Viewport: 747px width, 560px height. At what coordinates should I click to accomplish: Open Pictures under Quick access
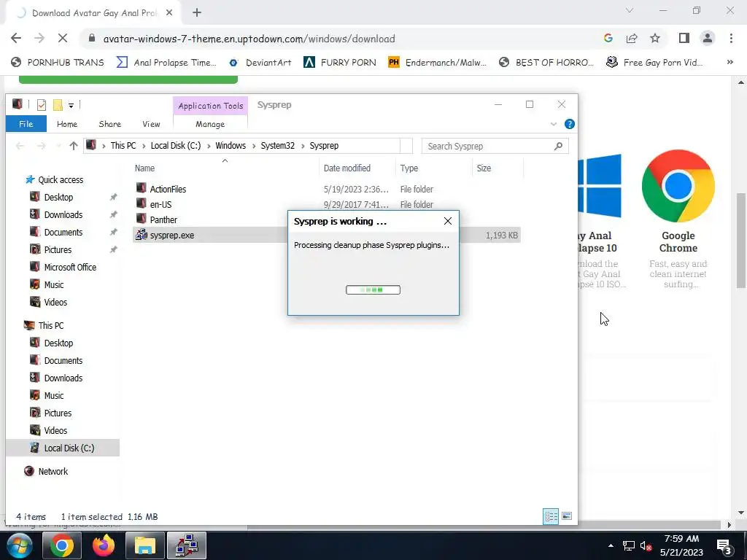58,249
